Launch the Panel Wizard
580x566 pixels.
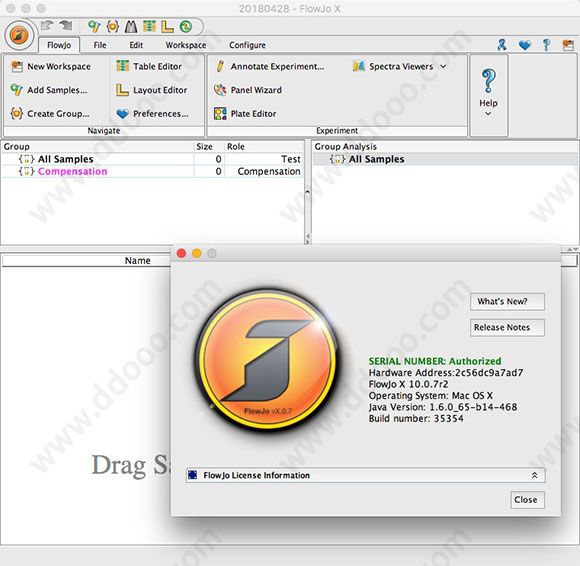click(x=248, y=90)
